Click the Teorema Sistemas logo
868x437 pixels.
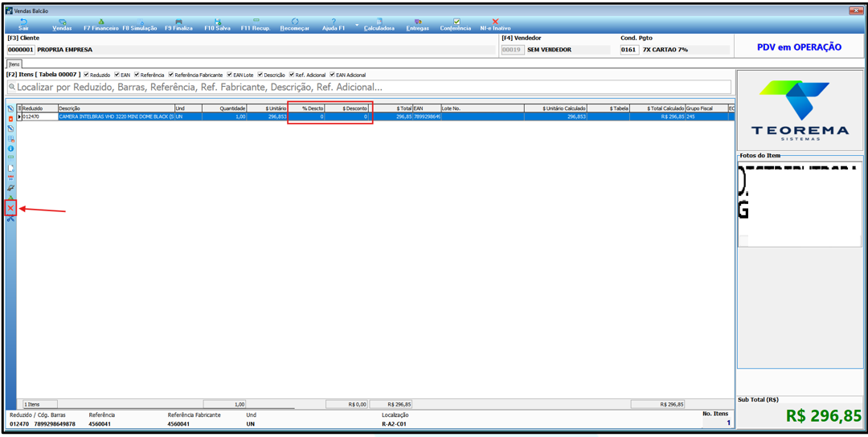(x=800, y=110)
